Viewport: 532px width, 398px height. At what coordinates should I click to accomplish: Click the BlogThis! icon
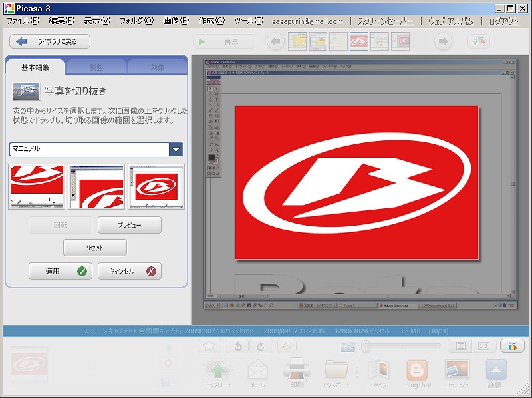point(418,373)
